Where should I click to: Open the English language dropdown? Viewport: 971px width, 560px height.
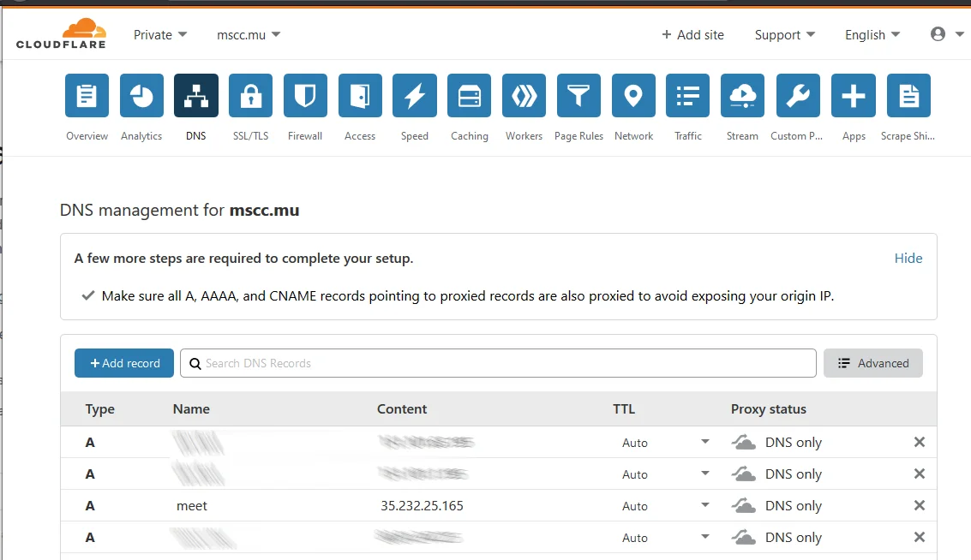point(872,34)
